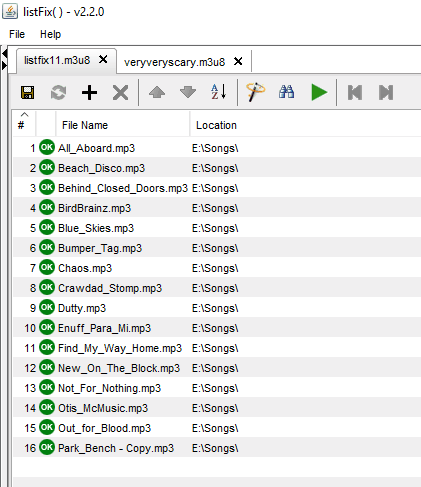This screenshot has width=421, height=487.
Task: Jump to previous with skip-back icon
Action: coord(355,92)
